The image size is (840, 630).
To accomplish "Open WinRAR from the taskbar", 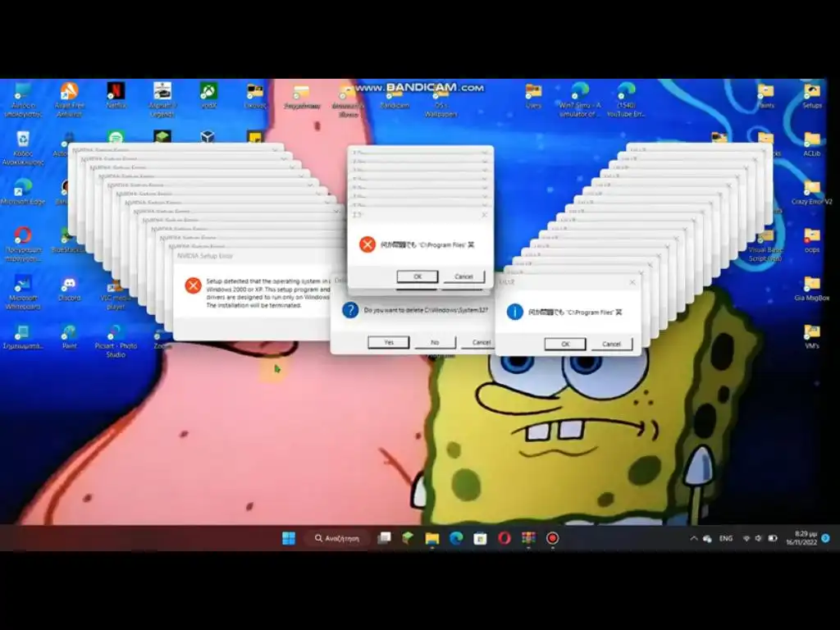I will click(528, 538).
